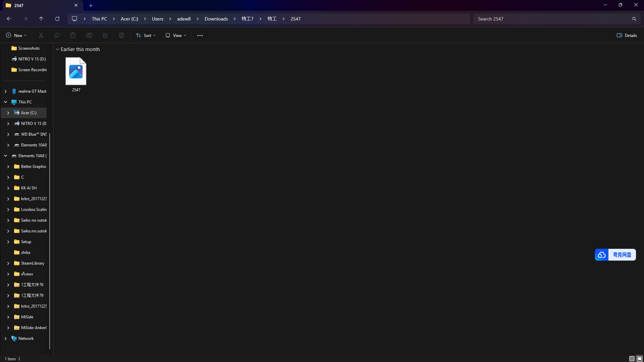Refresh the current folder view

[x=57, y=19]
